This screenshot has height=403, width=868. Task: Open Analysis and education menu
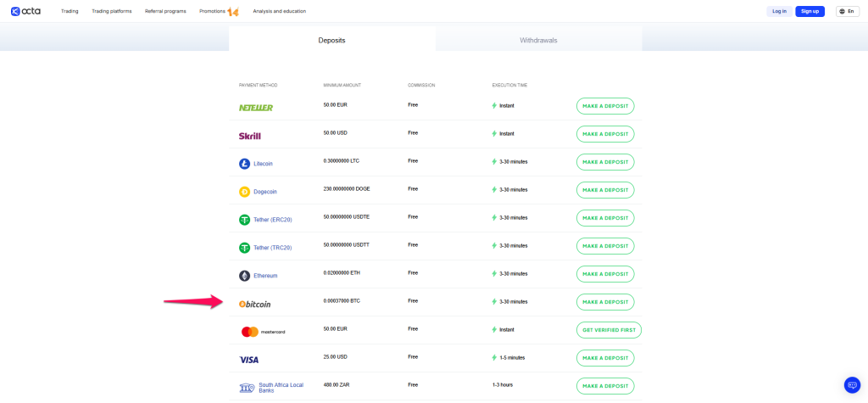pyautogui.click(x=279, y=11)
